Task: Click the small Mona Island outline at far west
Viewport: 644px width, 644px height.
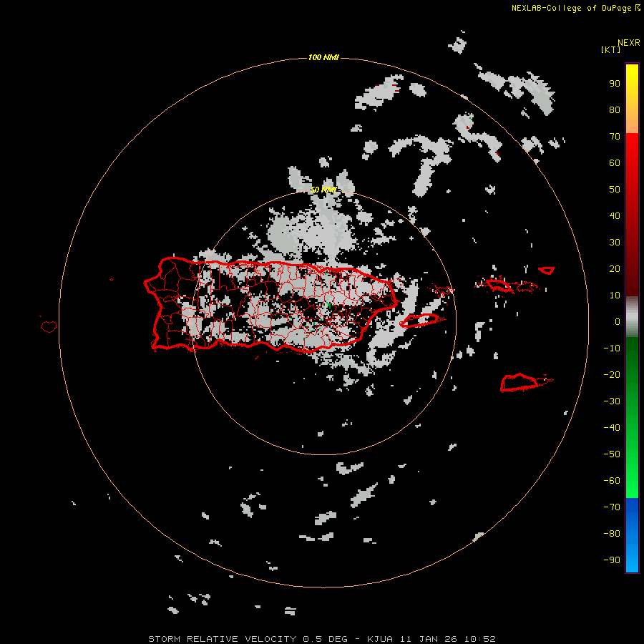Action: click(49, 326)
